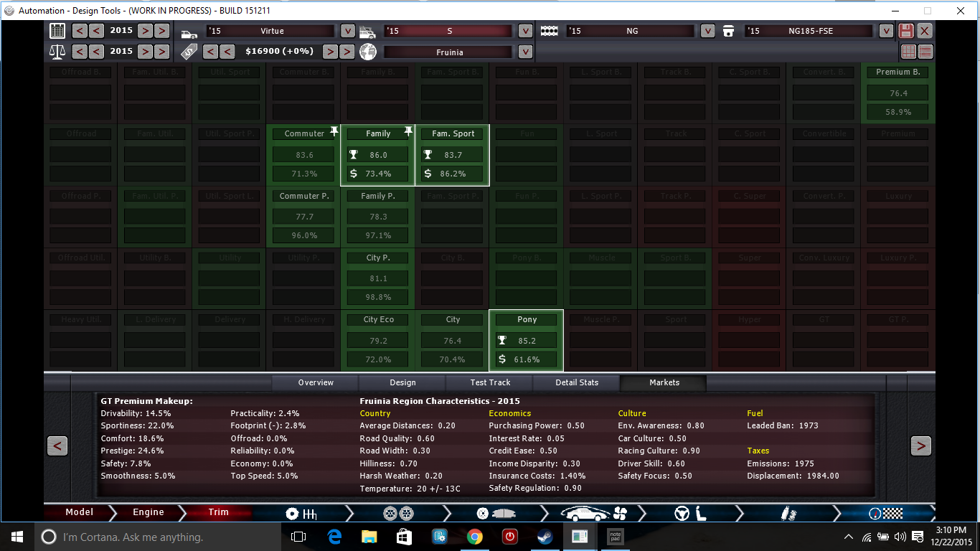
Task: Click the trophy icon in Family cell
Action: tap(353, 155)
